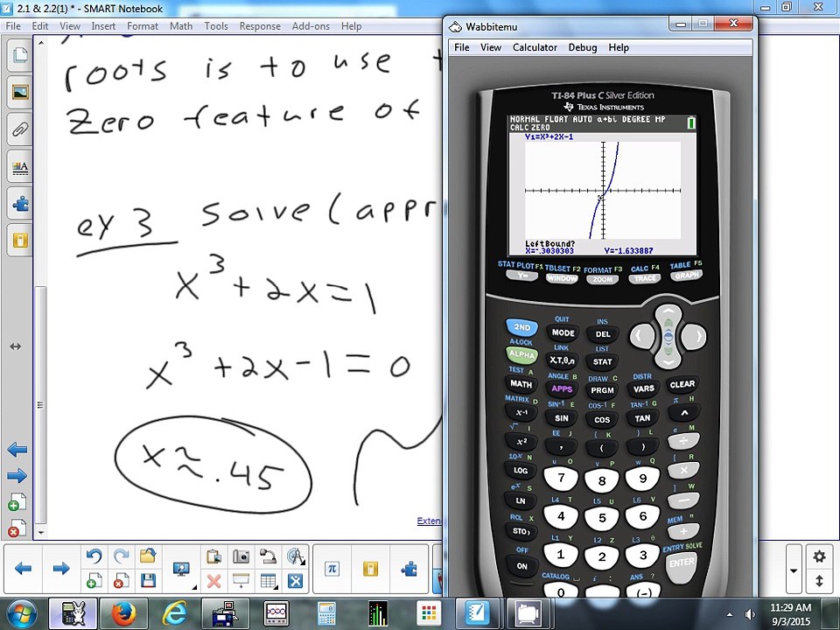Click the ENTER key on calculator
The image size is (840, 630).
pos(682,564)
